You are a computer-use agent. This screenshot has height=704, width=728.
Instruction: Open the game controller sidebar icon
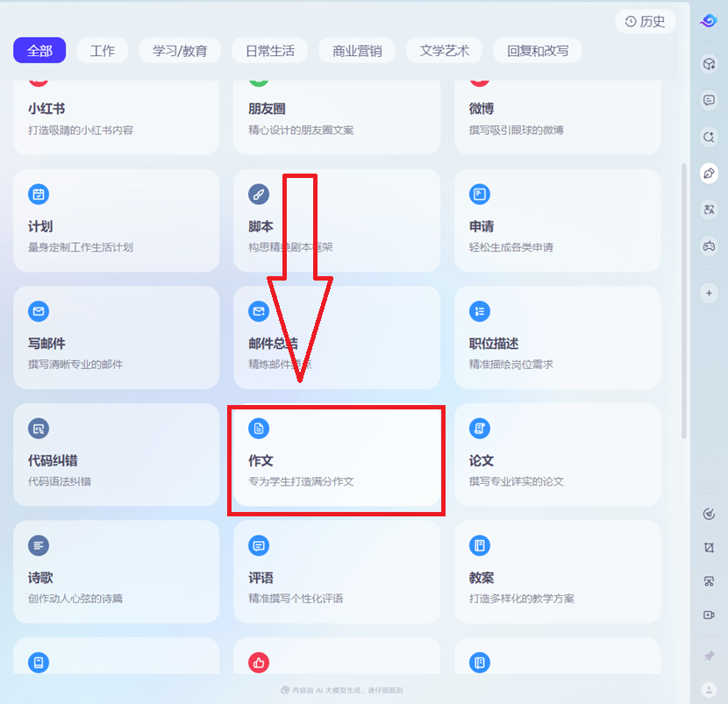(709, 246)
